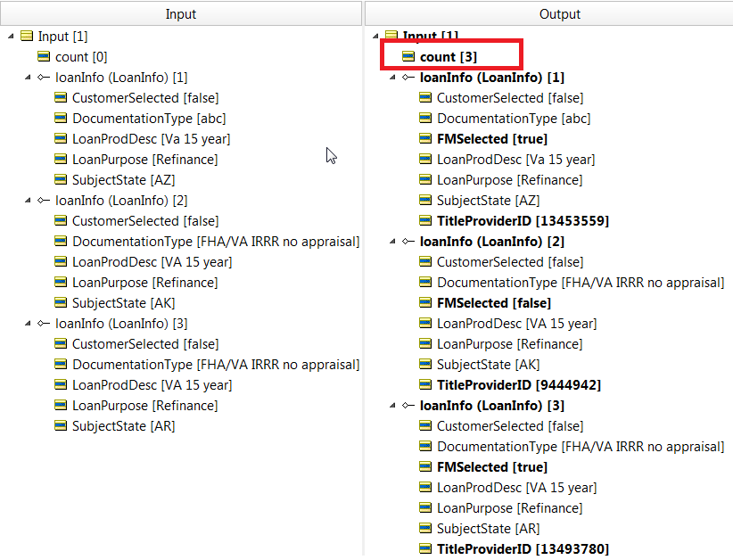Click the SubjectState [AK] icon in Output panel
The height and width of the screenshot is (560, 733).
click(x=425, y=364)
